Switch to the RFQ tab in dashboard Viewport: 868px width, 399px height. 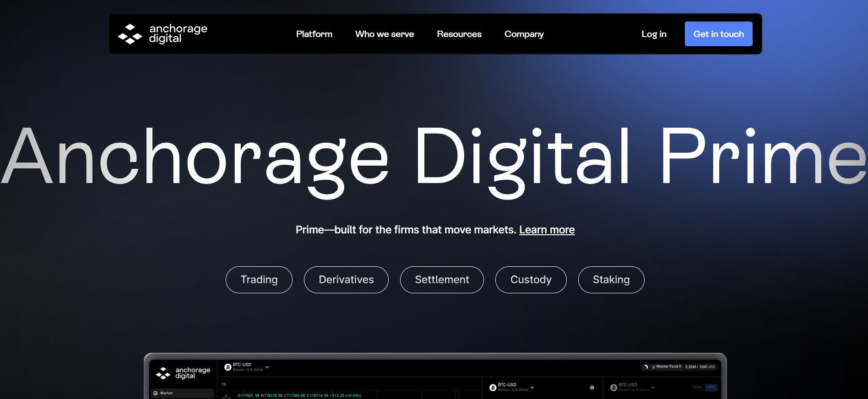[x=711, y=387]
